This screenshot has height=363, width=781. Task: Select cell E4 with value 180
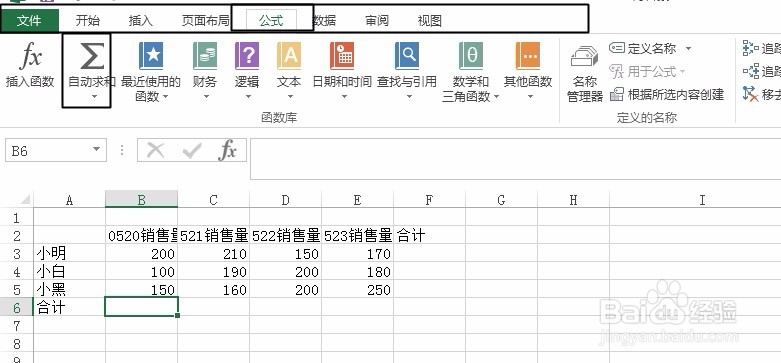coord(358,271)
